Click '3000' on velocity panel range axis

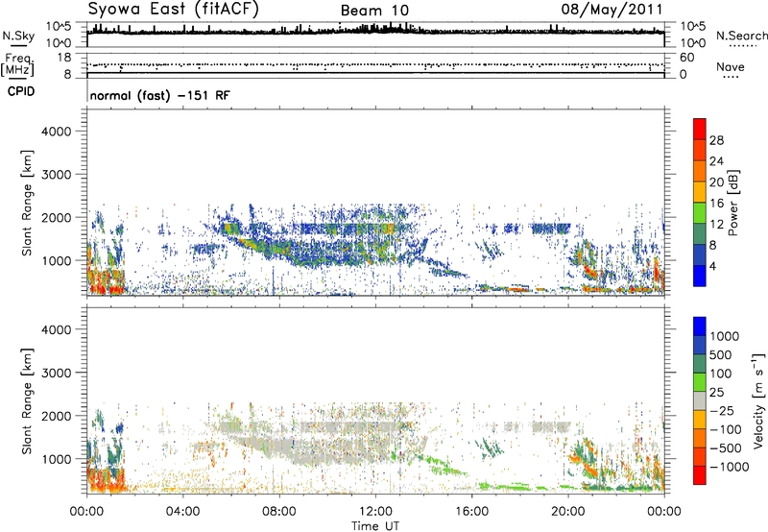57,373
